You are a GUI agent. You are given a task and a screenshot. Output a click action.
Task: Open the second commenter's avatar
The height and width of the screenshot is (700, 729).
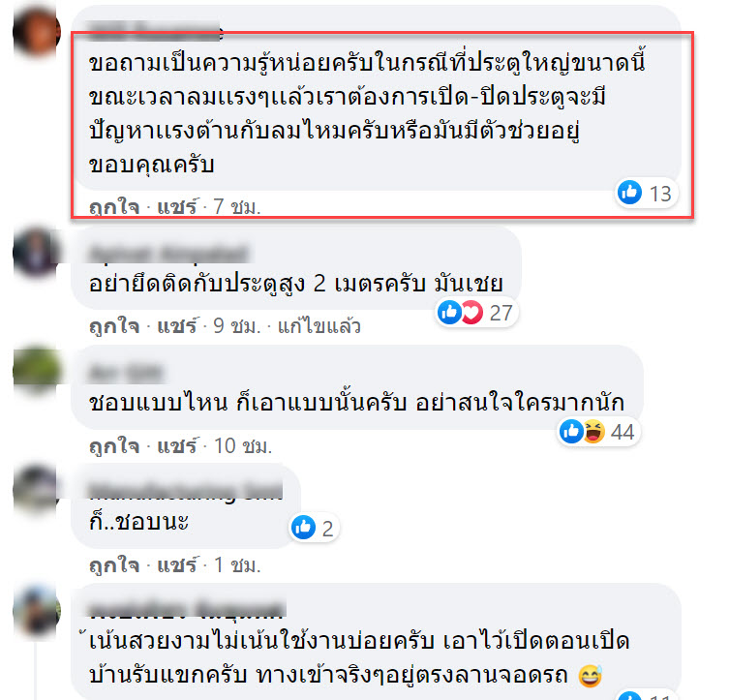coord(37,253)
